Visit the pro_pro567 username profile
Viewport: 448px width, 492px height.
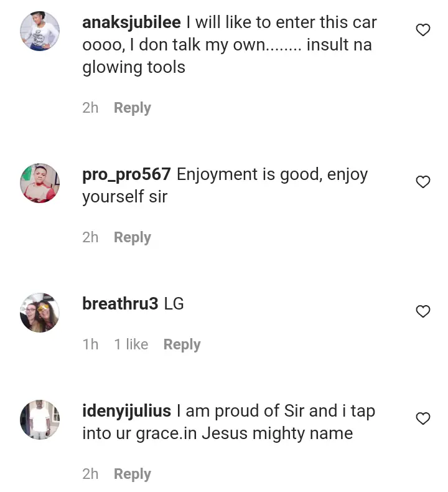pyautogui.click(x=126, y=175)
